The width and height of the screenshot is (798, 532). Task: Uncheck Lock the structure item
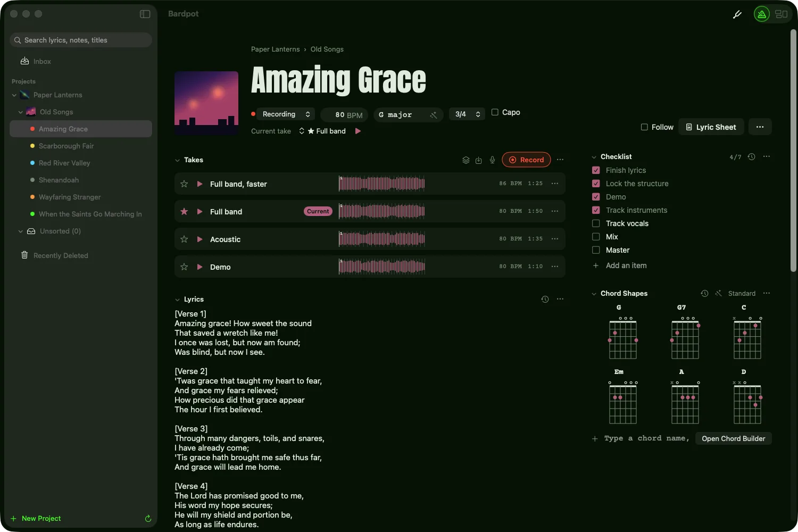click(596, 184)
